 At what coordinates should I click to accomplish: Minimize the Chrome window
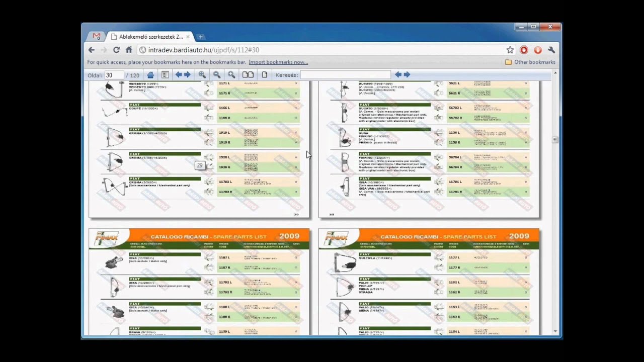coord(522,27)
